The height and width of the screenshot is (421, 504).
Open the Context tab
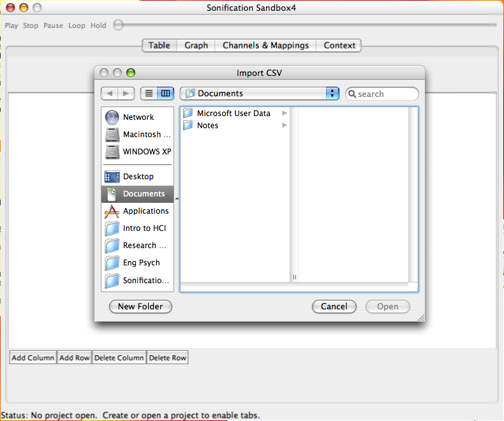coord(339,45)
